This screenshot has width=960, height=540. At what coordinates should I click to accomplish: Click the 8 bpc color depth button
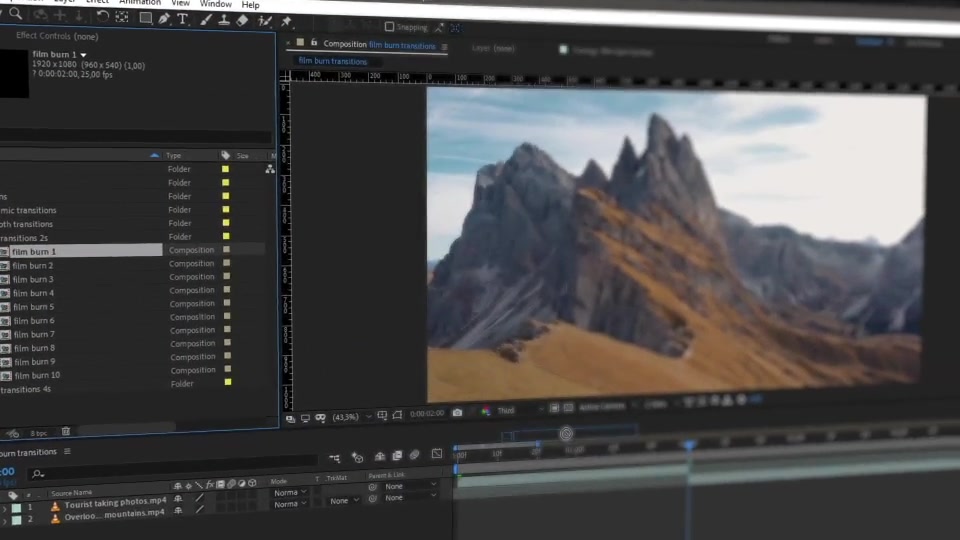[x=39, y=433]
